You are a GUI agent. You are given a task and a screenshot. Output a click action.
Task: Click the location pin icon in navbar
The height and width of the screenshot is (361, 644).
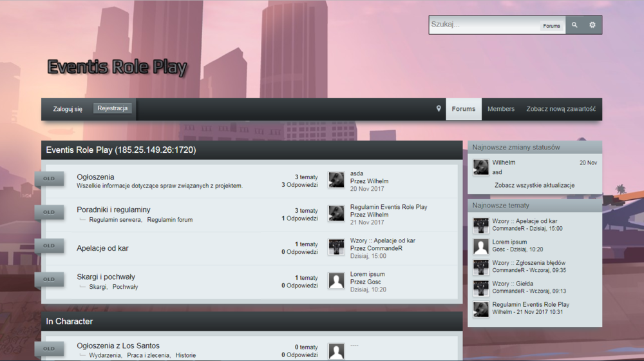coord(439,109)
